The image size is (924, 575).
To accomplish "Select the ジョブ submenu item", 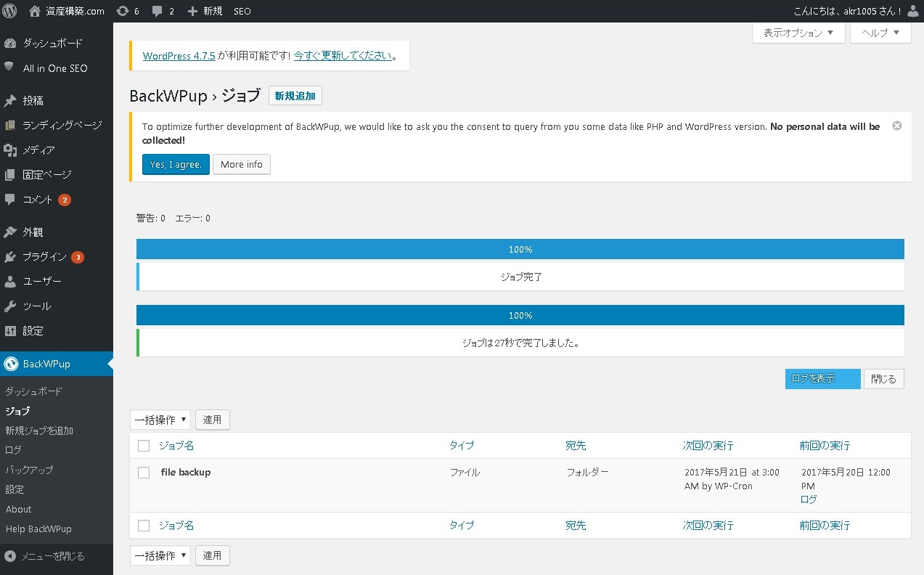I will 17,411.
